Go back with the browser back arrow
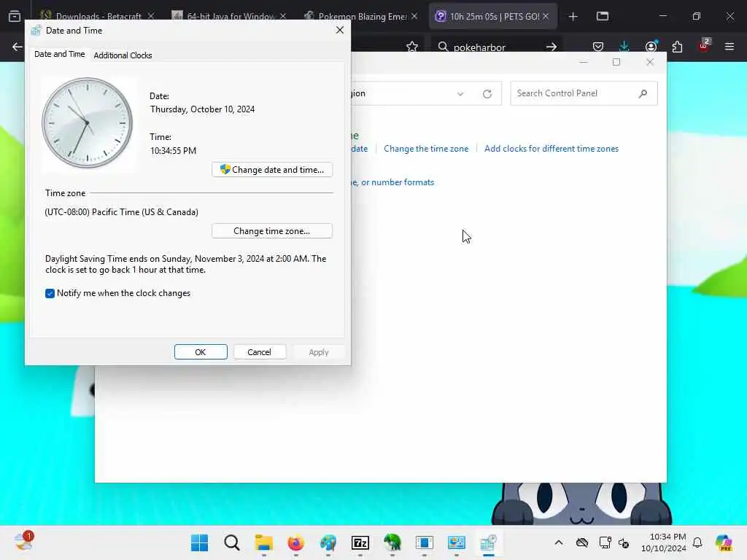Screen dimensions: 747x560 [x=18, y=47]
